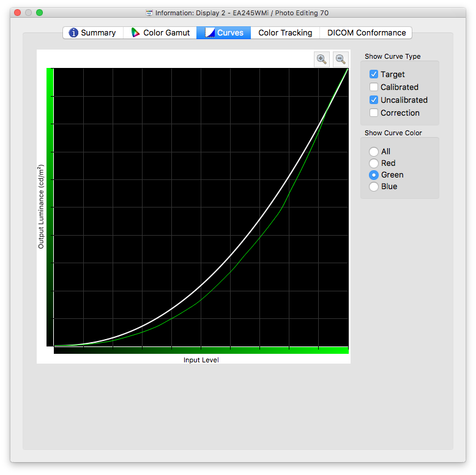476x475 pixels.
Task: Switch to the Color Tracking tab
Action: pos(285,32)
